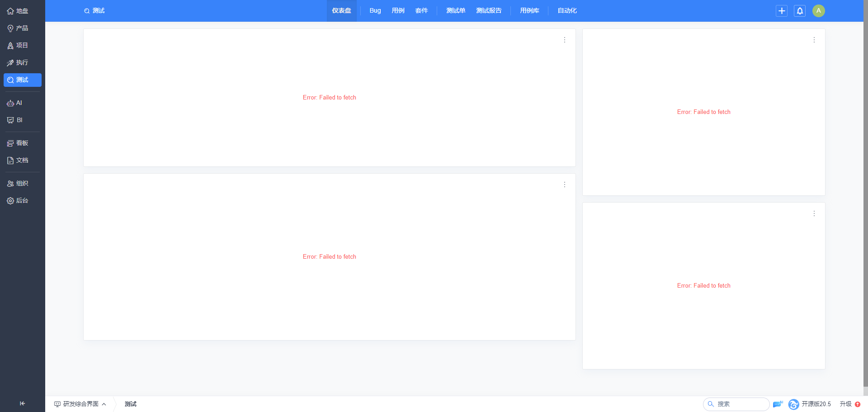Focus the 搜索 search field
This screenshot has height=412, width=868.
point(736,404)
